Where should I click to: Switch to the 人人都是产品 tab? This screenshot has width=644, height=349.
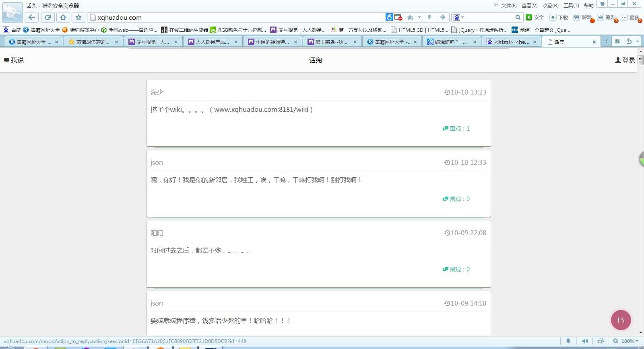(x=213, y=42)
